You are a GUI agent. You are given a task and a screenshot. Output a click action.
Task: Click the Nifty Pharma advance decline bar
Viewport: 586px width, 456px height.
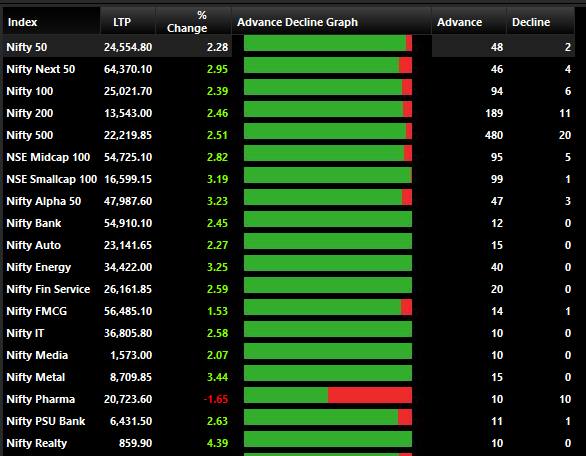click(x=328, y=395)
